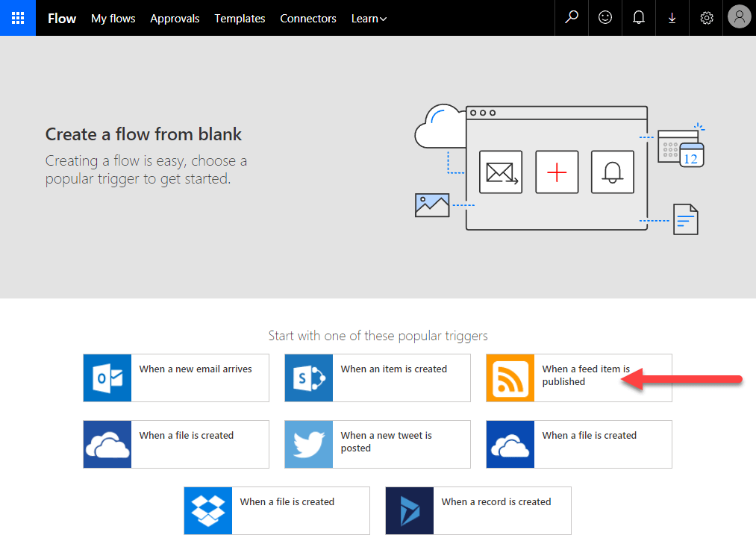Click the orange RSS feed icon
This screenshot has width=756, height=535.
coord(510,378)
